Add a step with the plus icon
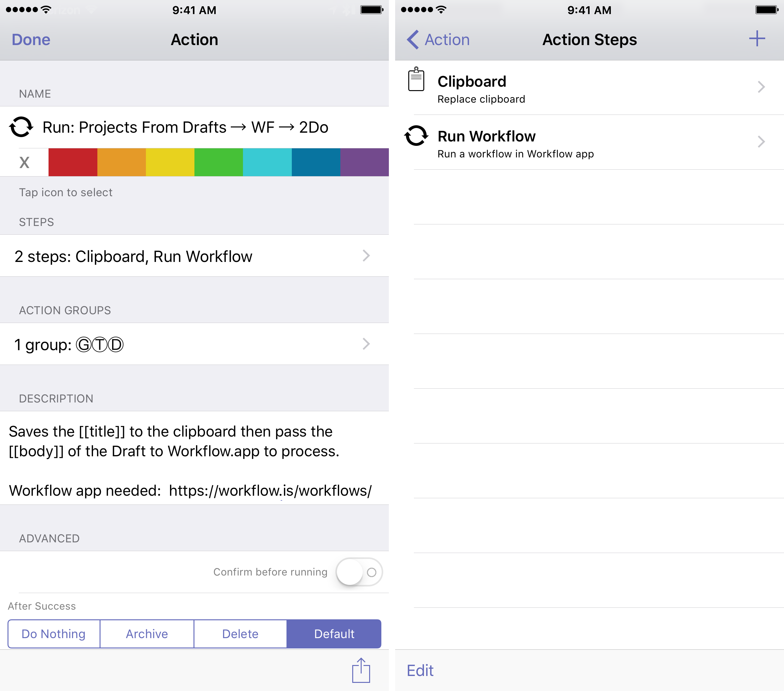This screenshot has width=784, height=691. tap(757, 39)
